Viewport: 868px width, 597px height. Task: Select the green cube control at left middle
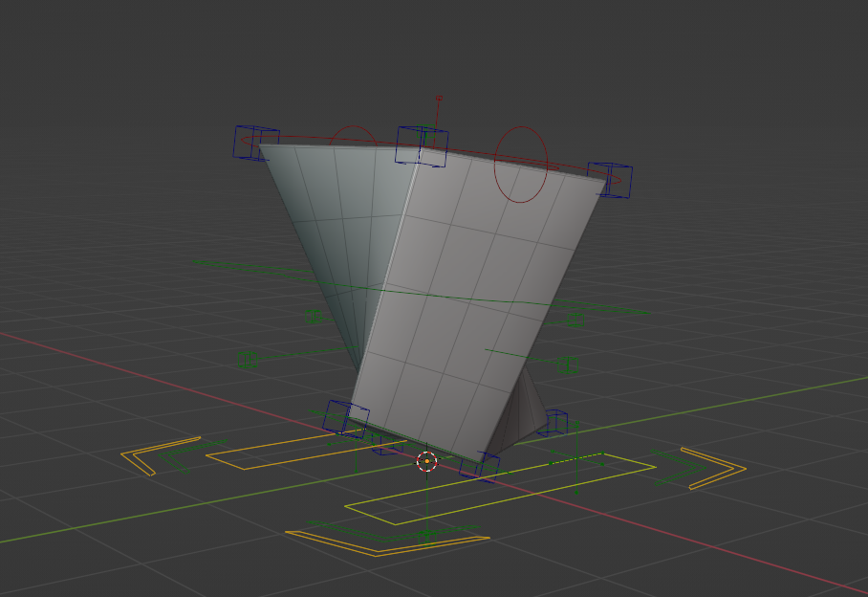(250, 360)
